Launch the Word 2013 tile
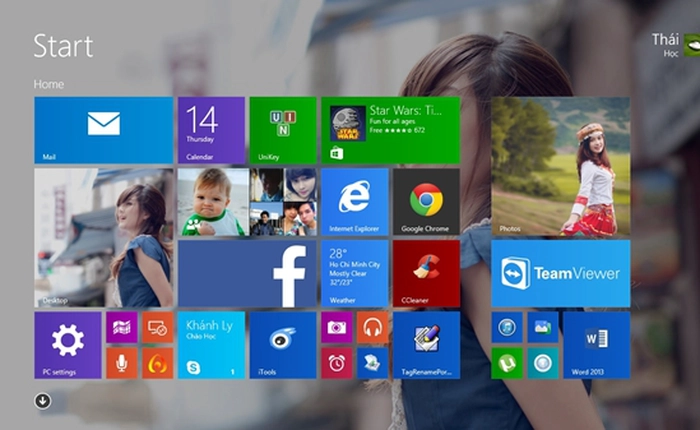 597,345
